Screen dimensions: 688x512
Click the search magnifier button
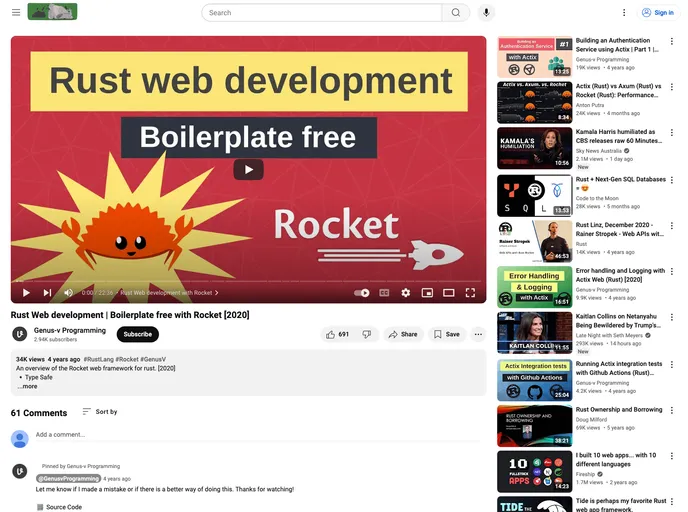pos(456,13)
